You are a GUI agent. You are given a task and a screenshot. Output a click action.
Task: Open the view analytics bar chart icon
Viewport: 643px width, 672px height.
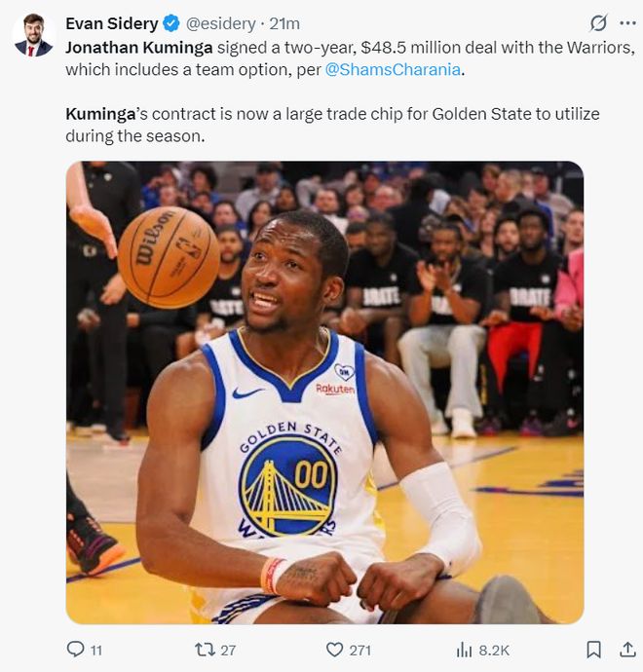coord(465,649)
